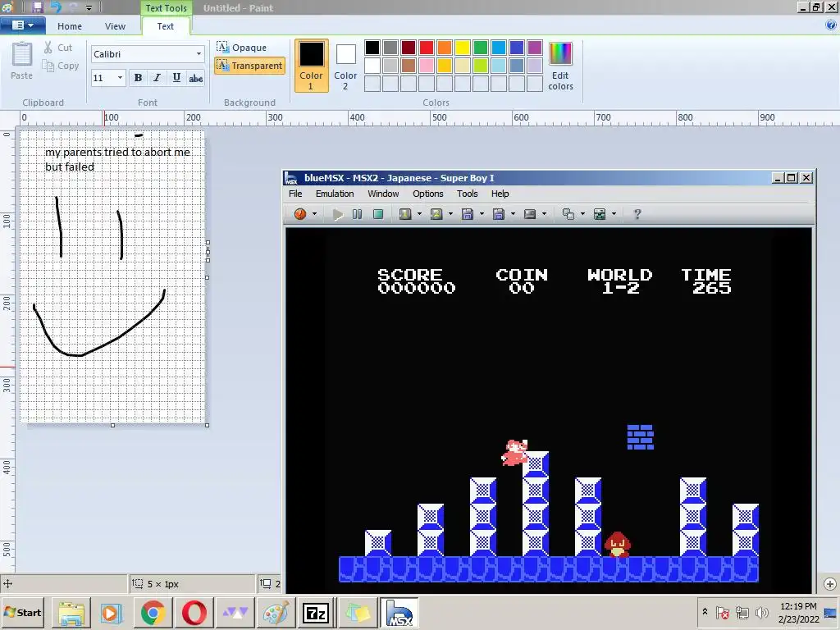Expand cartridge slot 1 dropdown arrow in blueMSX
Viewport: 840px width, 630px height.
click(x=419, y=214)
